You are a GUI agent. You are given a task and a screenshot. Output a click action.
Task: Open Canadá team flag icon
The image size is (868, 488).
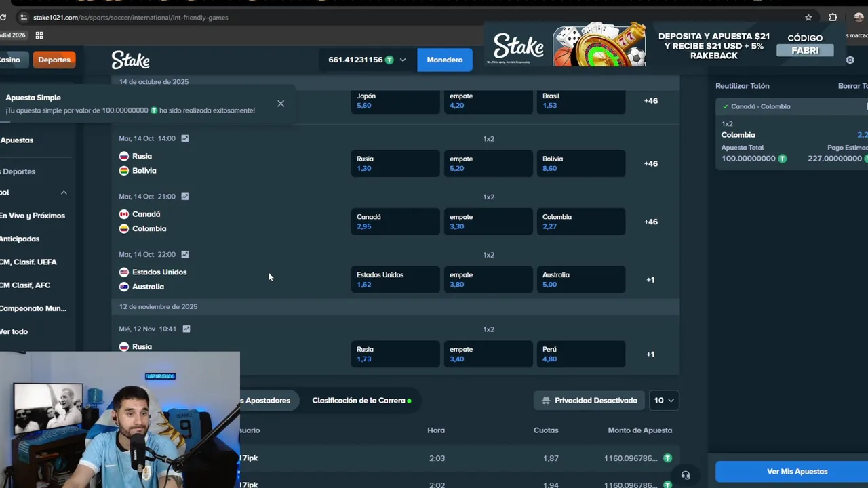(123, 214)
